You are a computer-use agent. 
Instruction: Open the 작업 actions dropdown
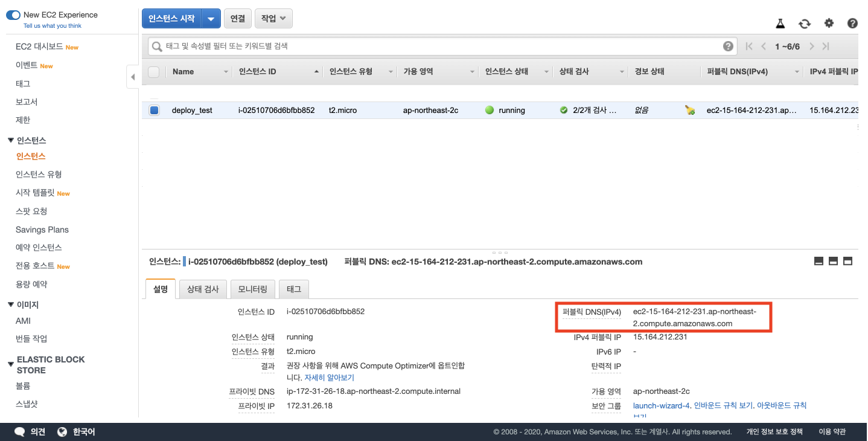(273, 19)
